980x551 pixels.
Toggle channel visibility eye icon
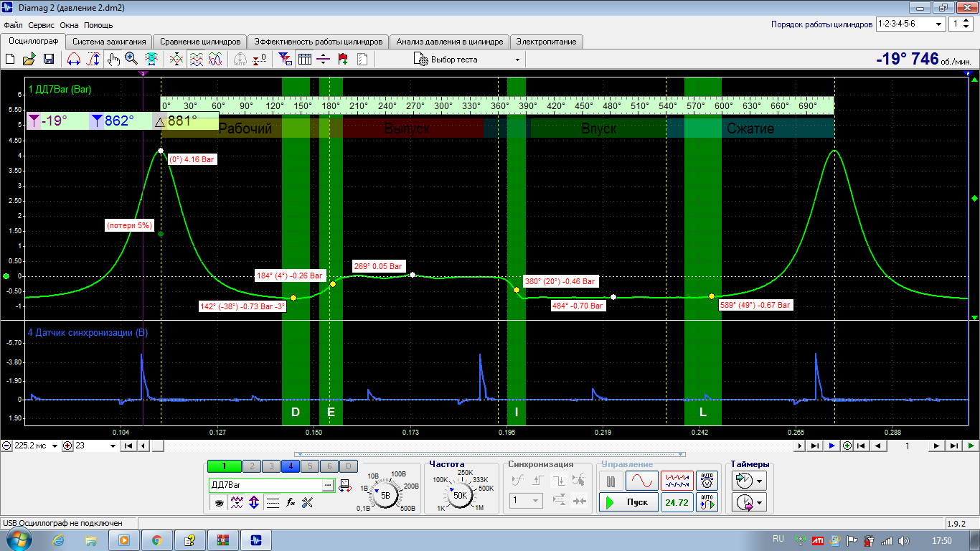coord(217,503)
